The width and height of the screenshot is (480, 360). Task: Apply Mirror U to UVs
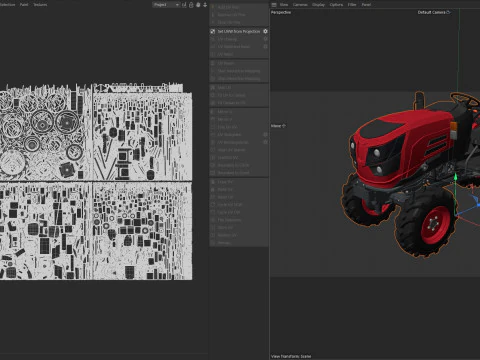click(x=225, y=112)
